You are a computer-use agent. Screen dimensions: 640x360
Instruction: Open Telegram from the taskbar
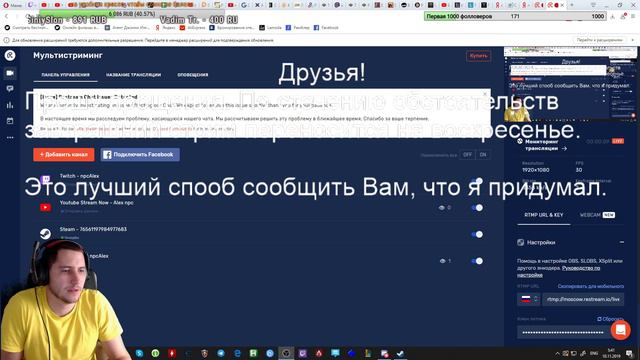[x=221, y=353]
